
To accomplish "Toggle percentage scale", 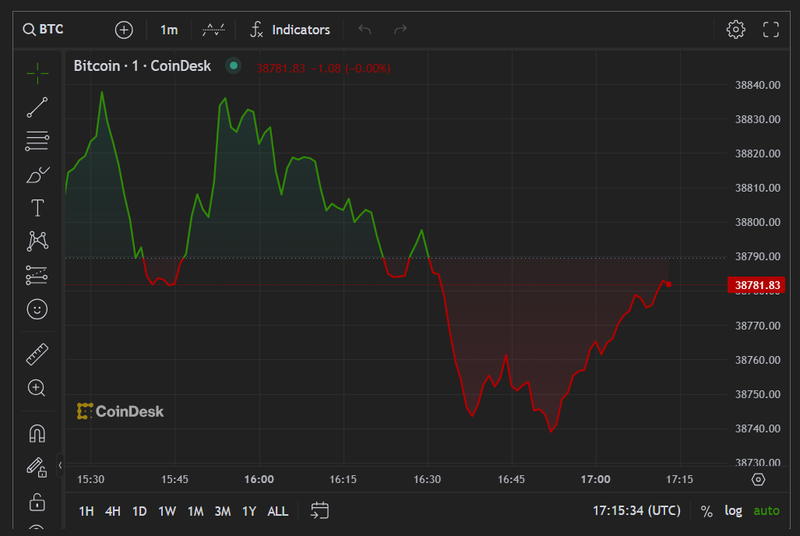I will point(707,511).
